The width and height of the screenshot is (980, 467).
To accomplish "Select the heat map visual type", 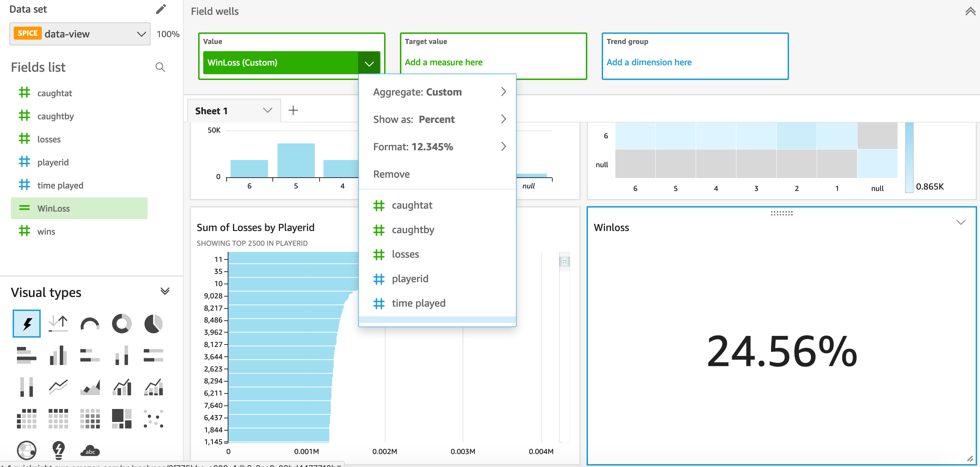I will click(x=89, y=419).
